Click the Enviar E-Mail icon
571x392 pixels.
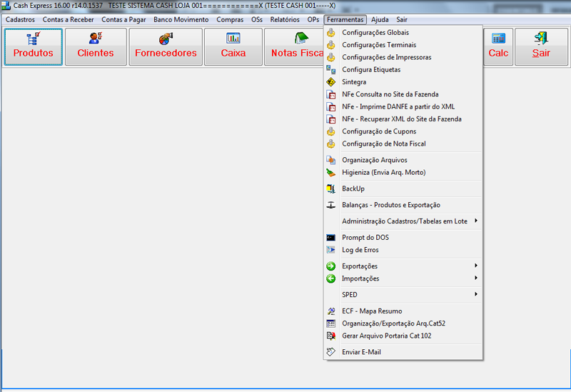pos(330,352)
